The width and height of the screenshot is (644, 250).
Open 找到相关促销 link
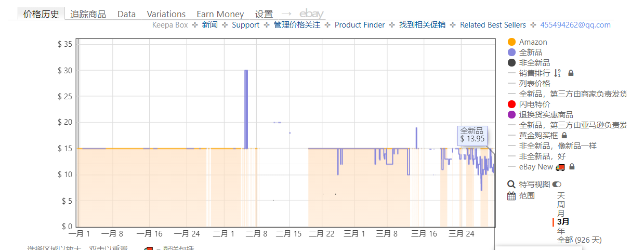422,25
